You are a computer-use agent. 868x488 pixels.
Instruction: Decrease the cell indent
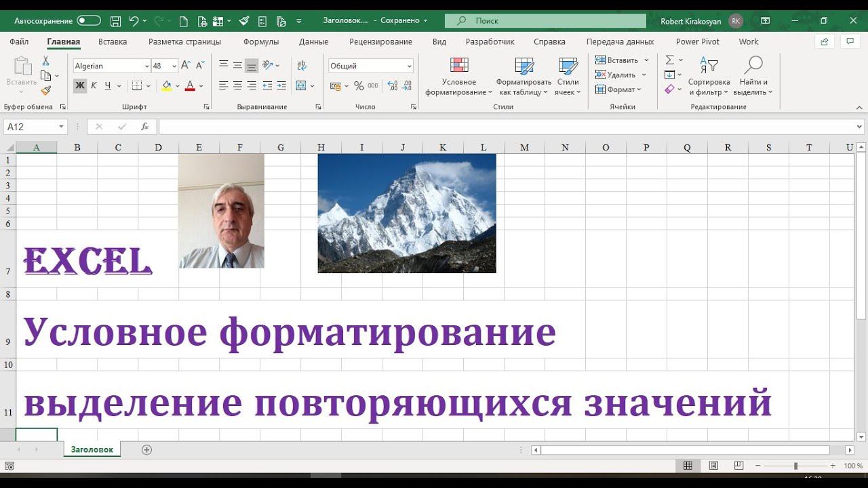click(267, 86)
